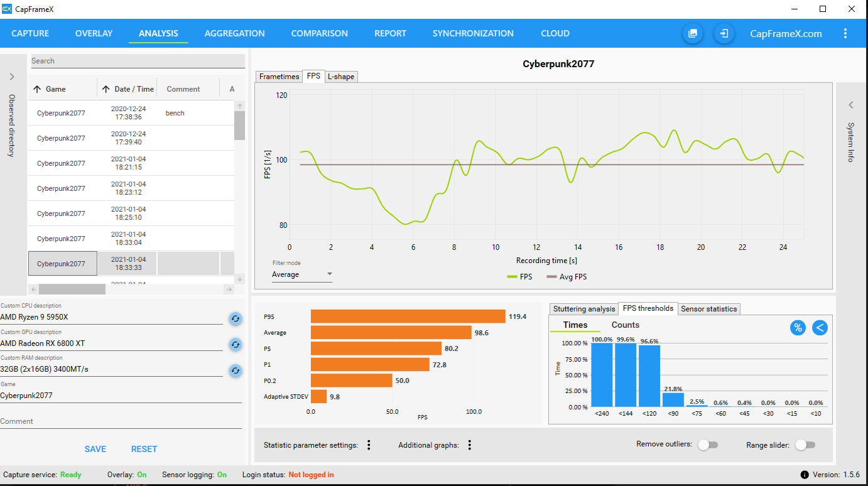Click the list scroll-right arrow

[x=229, y=289]
